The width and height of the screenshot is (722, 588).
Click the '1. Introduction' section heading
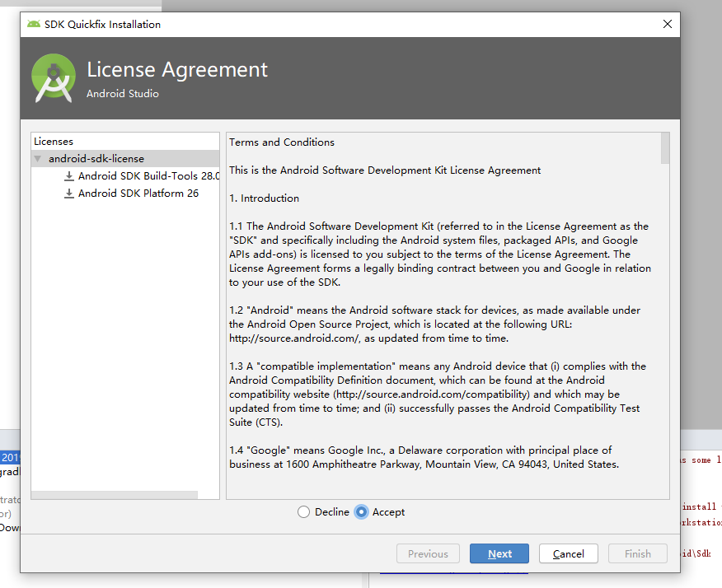265,198
